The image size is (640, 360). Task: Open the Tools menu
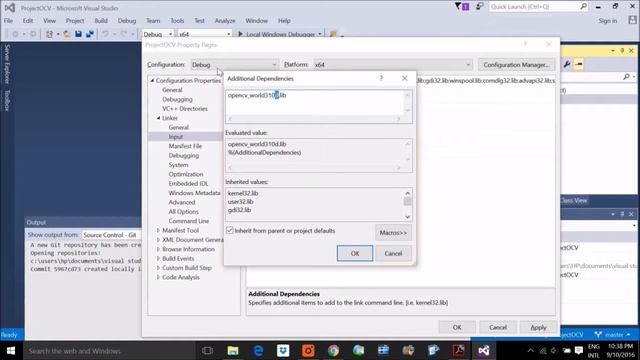click(177, 20)
